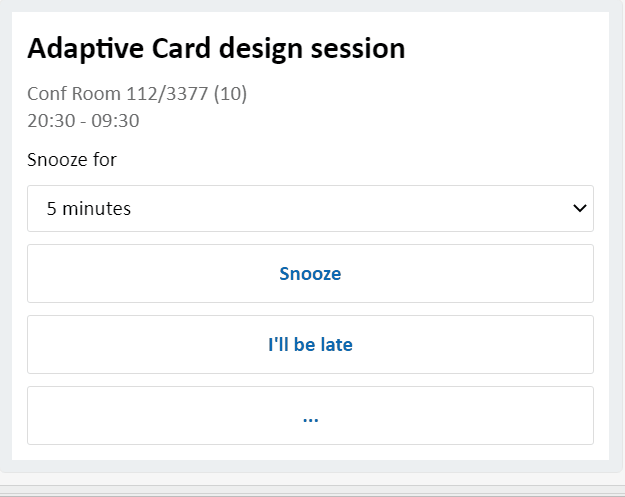Click the '5 minutes' text in selector
625x497 pixels.
(x=89, y=209)
